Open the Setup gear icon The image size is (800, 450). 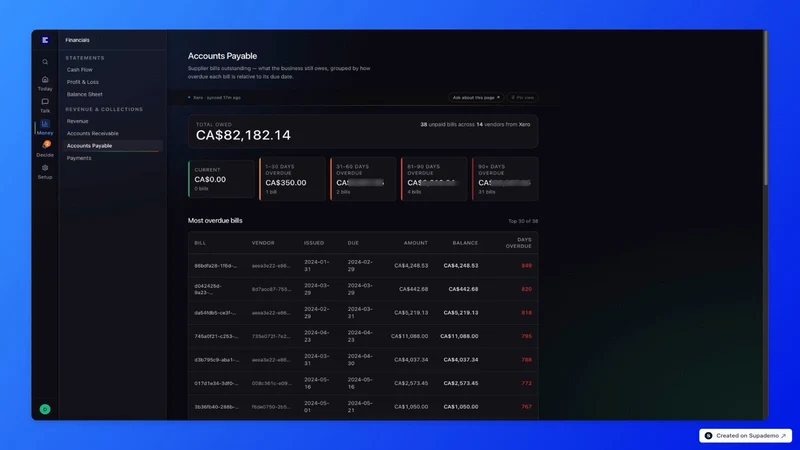45,168
